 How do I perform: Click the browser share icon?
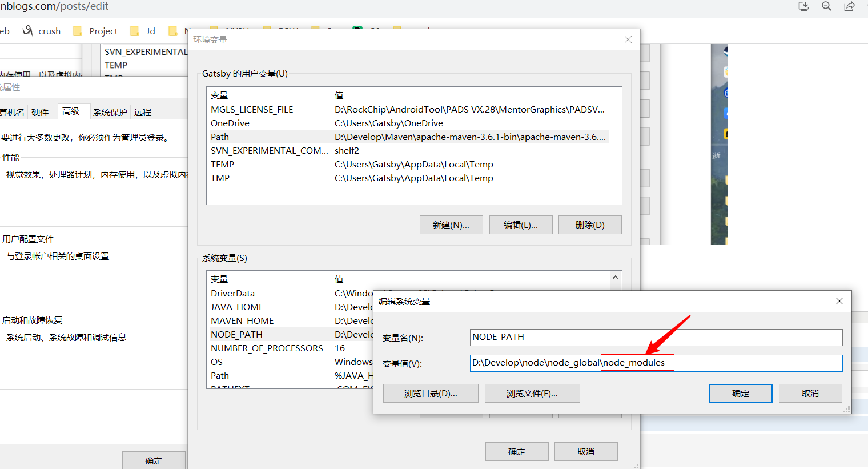(850, 6)
